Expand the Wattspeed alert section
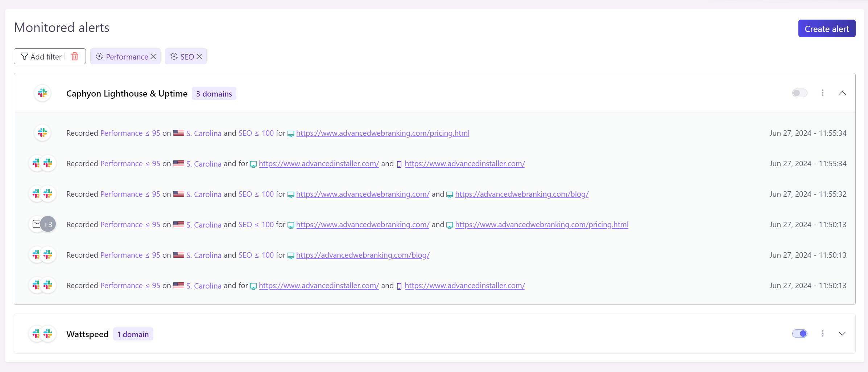868x372 pixels. click(x=842, y=334)
